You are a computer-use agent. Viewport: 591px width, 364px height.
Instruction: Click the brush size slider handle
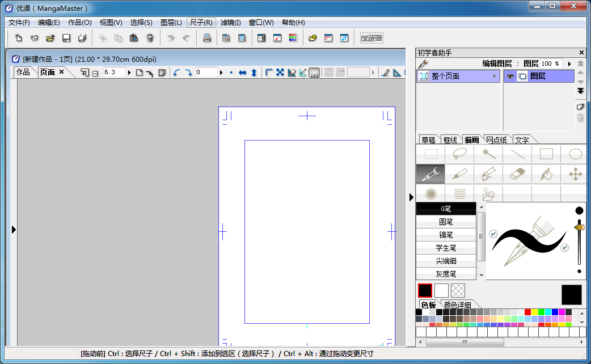[x=580, y=227]
